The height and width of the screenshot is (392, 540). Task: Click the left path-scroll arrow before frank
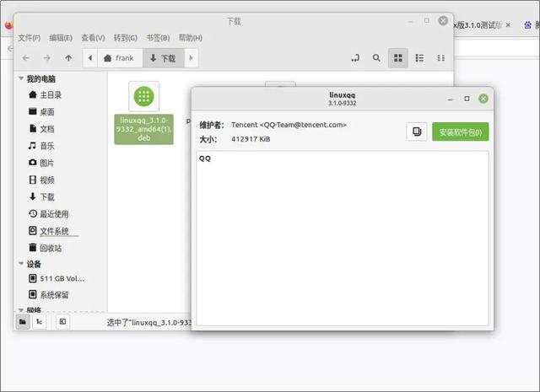click(x=90, y=58)
